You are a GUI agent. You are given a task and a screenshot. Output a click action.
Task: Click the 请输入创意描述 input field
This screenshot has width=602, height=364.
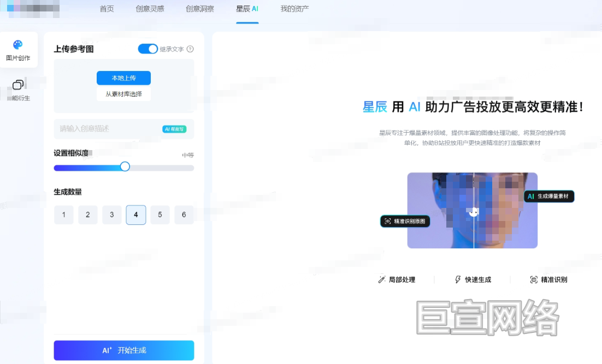[124, 129]
